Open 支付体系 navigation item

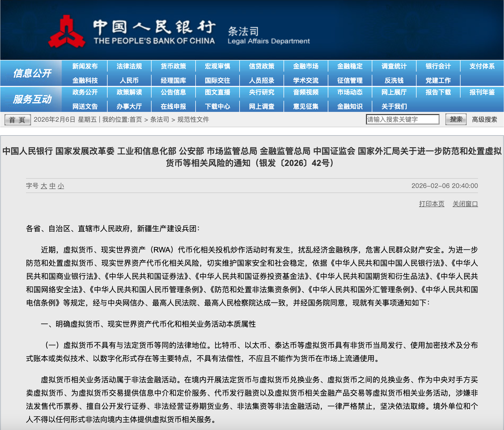tap(482, 66)
